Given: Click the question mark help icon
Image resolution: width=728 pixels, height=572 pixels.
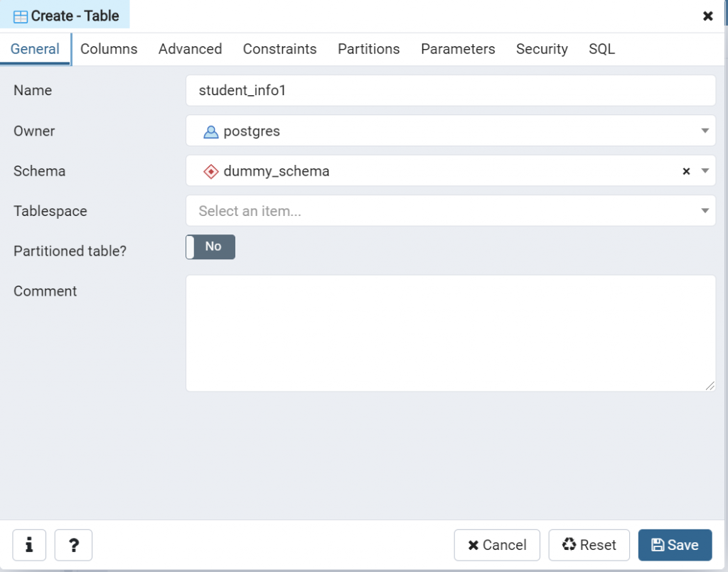Looking at the screenshot, I should [73, 545].
